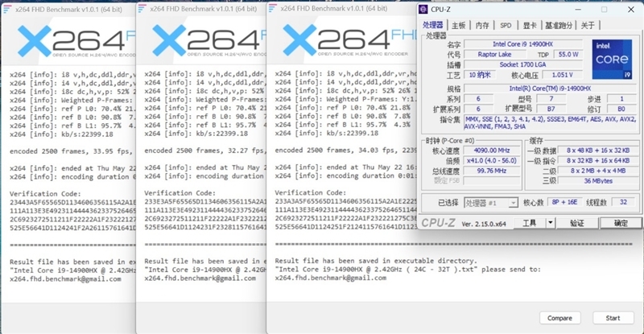Click the Socket 1700 LGA field

(x=522, y=64)
